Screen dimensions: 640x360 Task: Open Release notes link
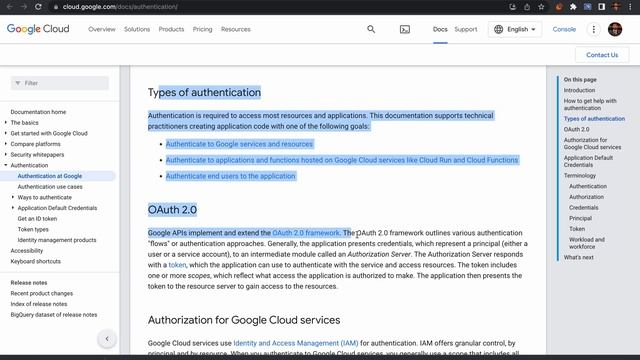29,282
